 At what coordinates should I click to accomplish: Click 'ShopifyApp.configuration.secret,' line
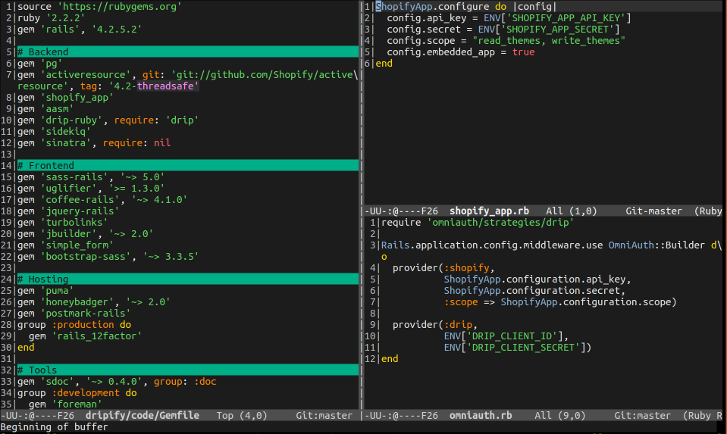click(535, 290)
